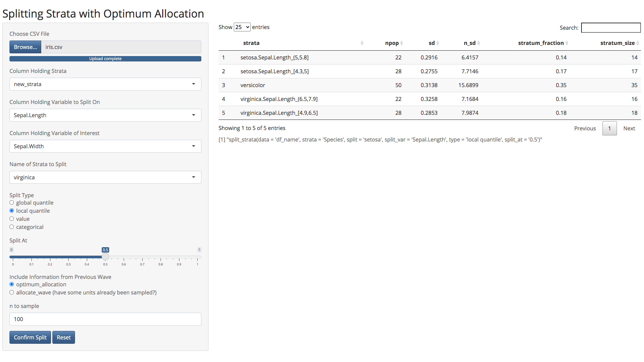
Task: Open Name of Strata to Split dropdown
Action: (105, 177)
